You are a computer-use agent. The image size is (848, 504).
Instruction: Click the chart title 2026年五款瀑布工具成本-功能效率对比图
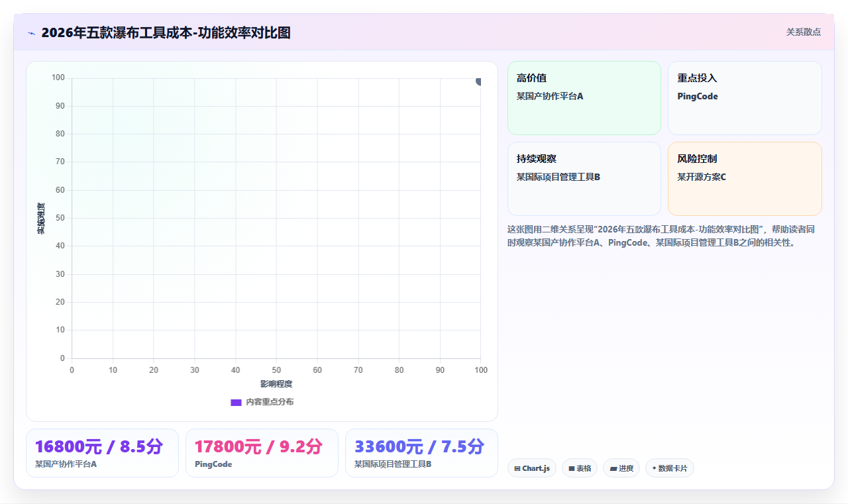pos(166,32)
